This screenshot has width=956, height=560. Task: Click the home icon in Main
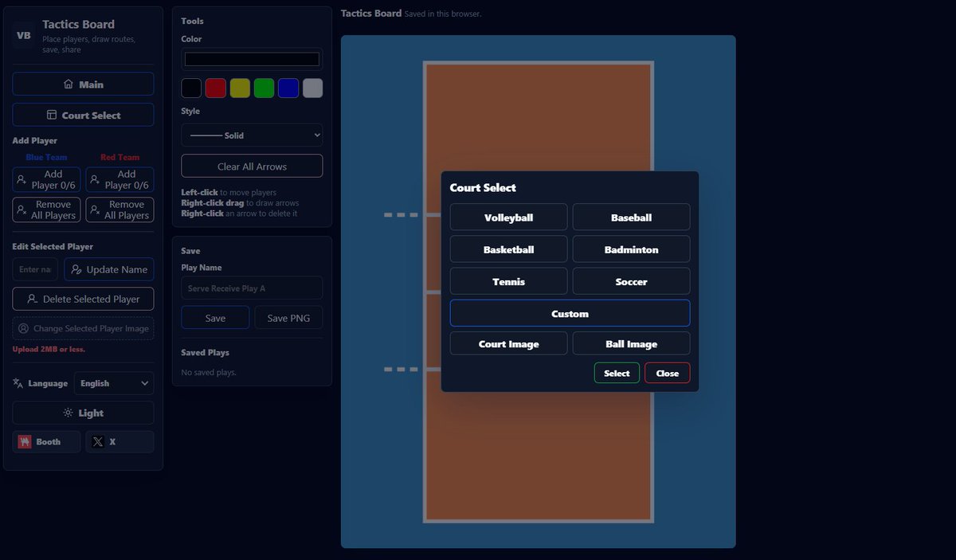coord(69,84)
